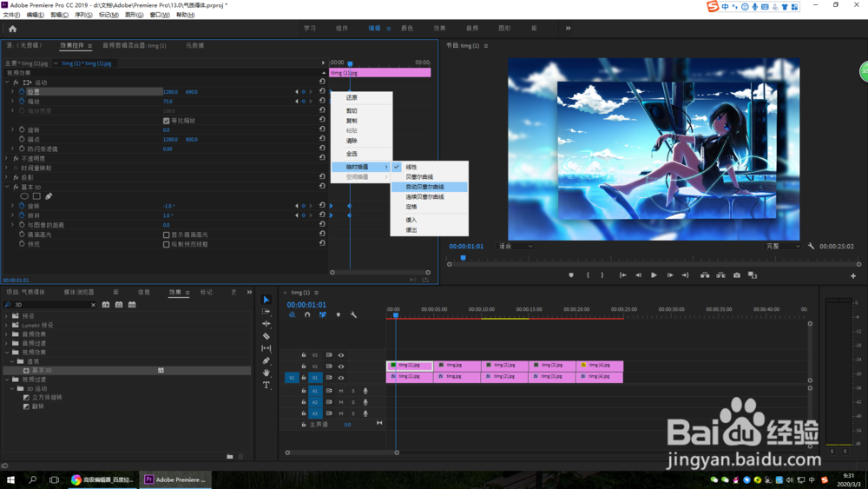Image resolution: width=868 pixels, height=489 pixels.
Task: Select the Slip tool
Action: click(266, 348)
